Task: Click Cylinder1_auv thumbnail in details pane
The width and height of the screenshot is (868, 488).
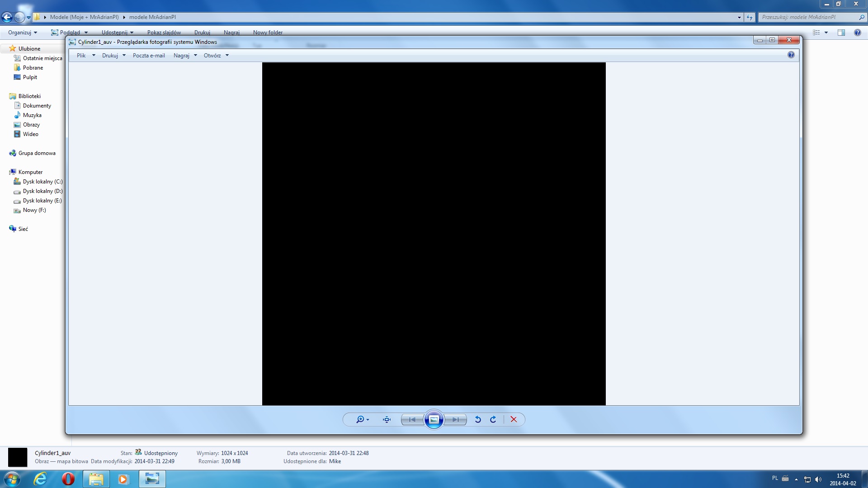Action: coord(18,457)
